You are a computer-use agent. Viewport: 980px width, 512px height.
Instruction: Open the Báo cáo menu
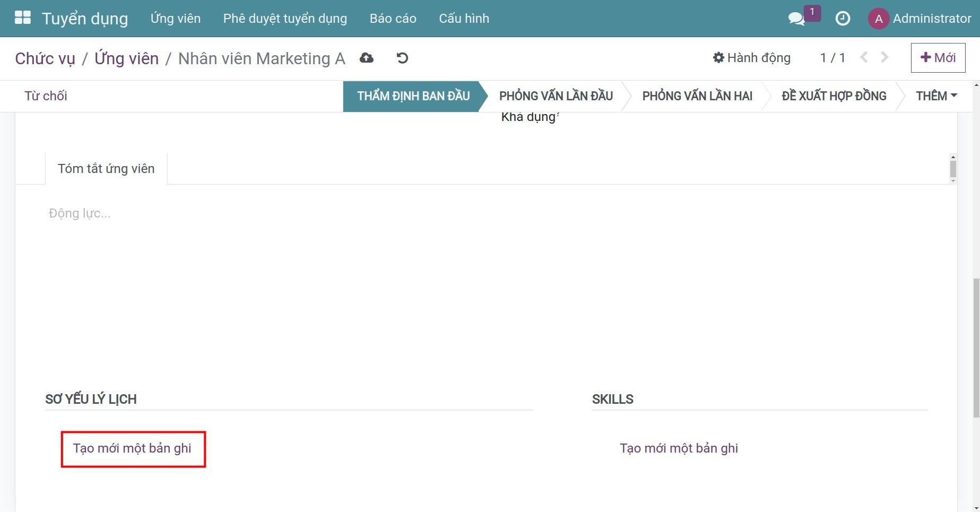393,19
